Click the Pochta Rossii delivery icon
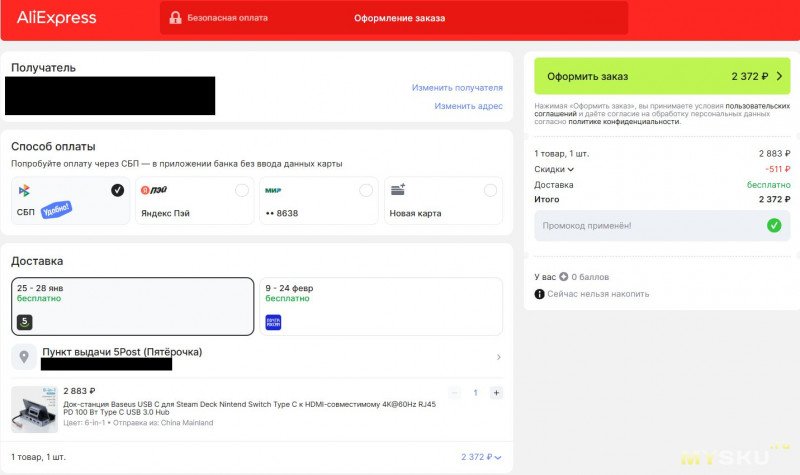This screenshot has width=800, height=475. pyautogui.click(x=273, y=322)
